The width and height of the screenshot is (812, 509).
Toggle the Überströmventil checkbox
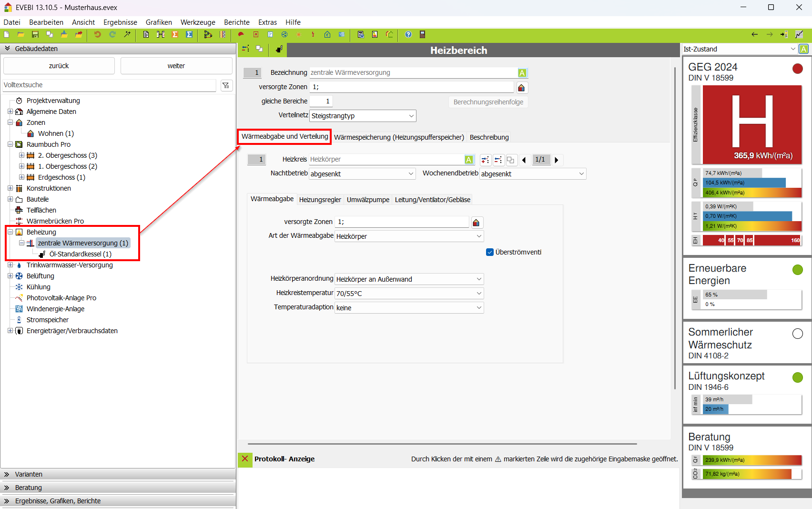pyautogui.click(x=490, y=252)
